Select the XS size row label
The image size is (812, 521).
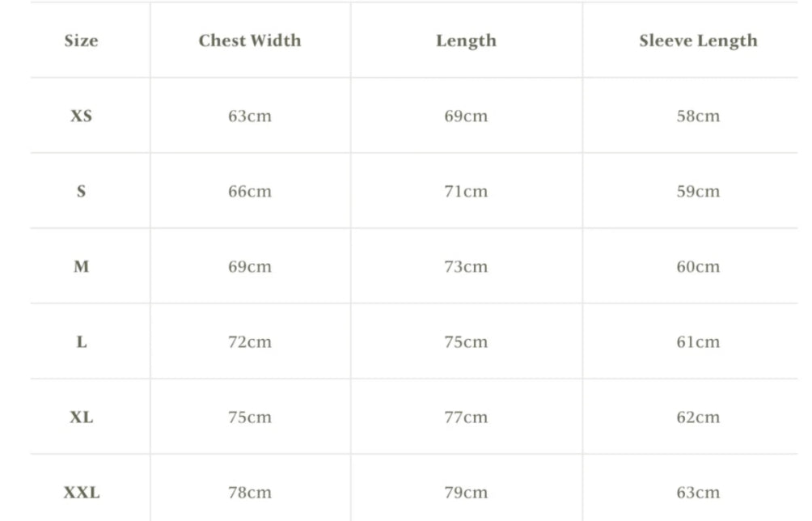pos(81,116)
